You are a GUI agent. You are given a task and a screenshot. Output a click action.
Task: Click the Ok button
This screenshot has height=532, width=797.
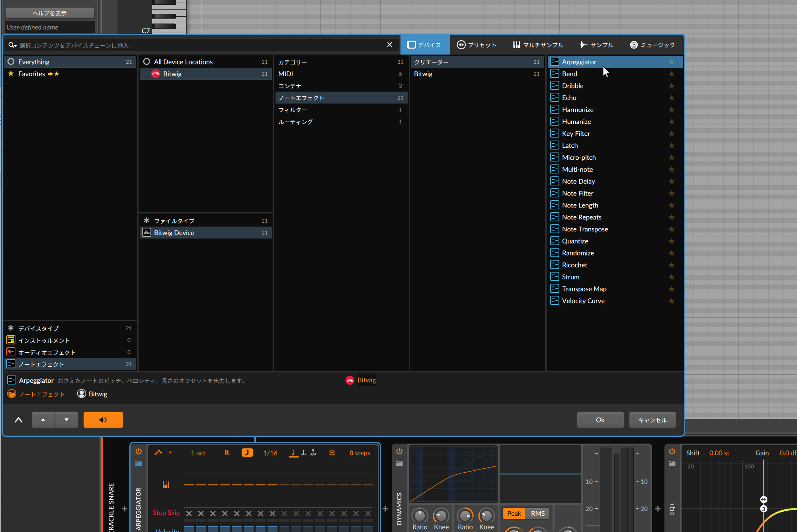pos(600,420)
